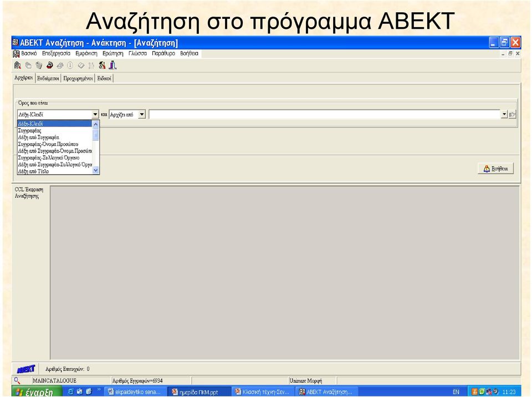Image resolution: width=532 pixels, height=397 pixels.
Task: Switch to ημερίδα ΠΚΜ.ppt taskbar window
Action: click(199, 392)
